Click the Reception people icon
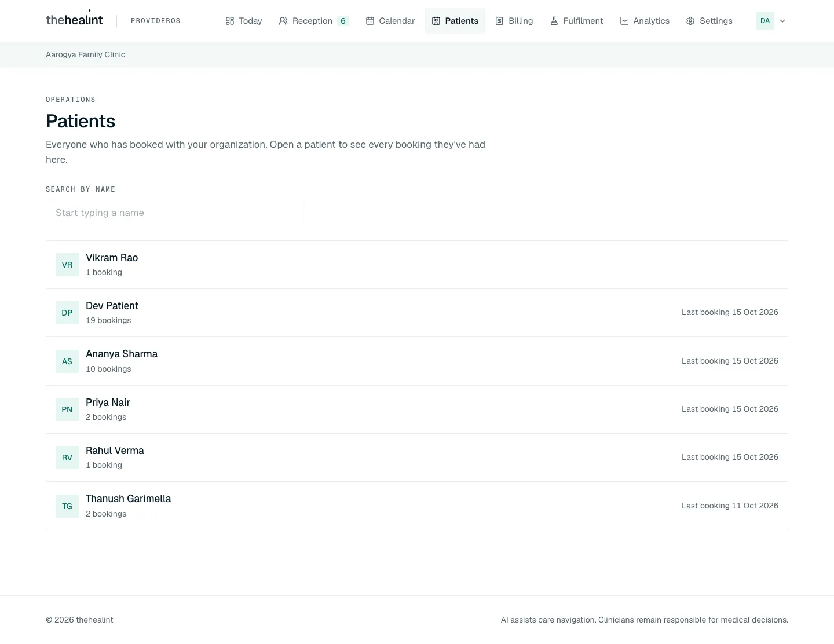Screen dimensions: 834x644 point(283,21)
